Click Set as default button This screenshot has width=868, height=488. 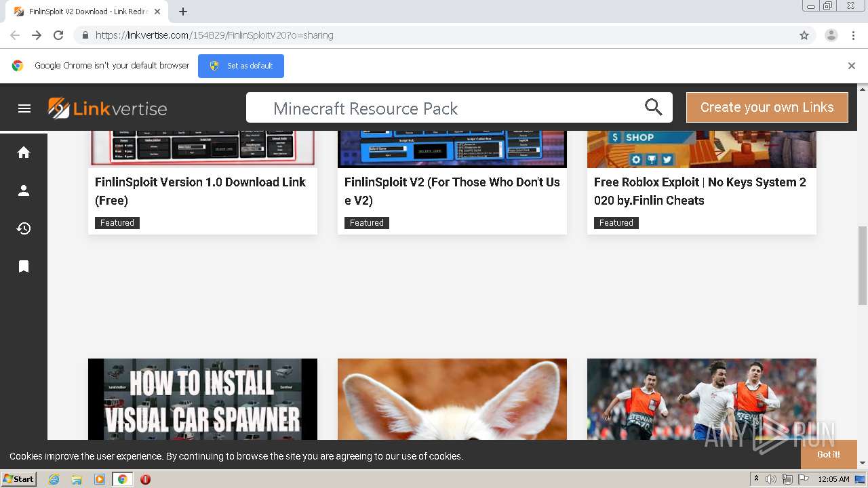241,66
